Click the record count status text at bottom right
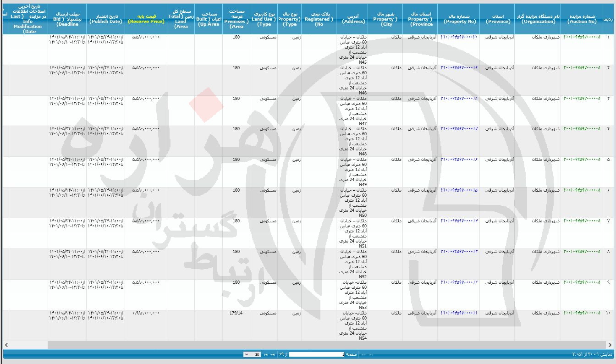 click(x=592, y=354)
